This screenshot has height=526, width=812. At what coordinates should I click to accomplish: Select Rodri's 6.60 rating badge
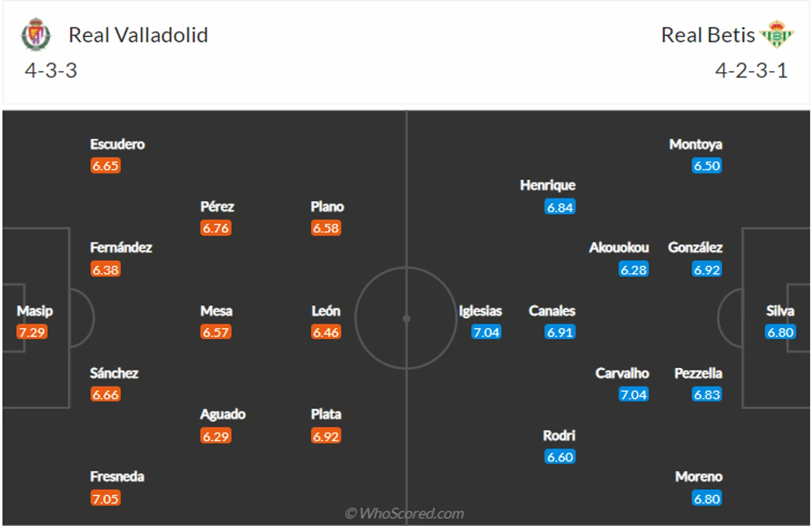tap(560, 457)
